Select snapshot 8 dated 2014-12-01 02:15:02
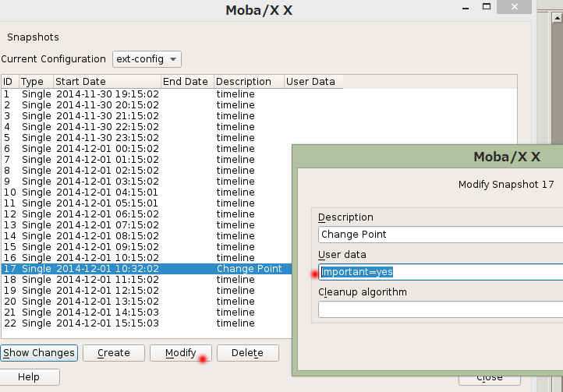 click(x=147, y=170)
